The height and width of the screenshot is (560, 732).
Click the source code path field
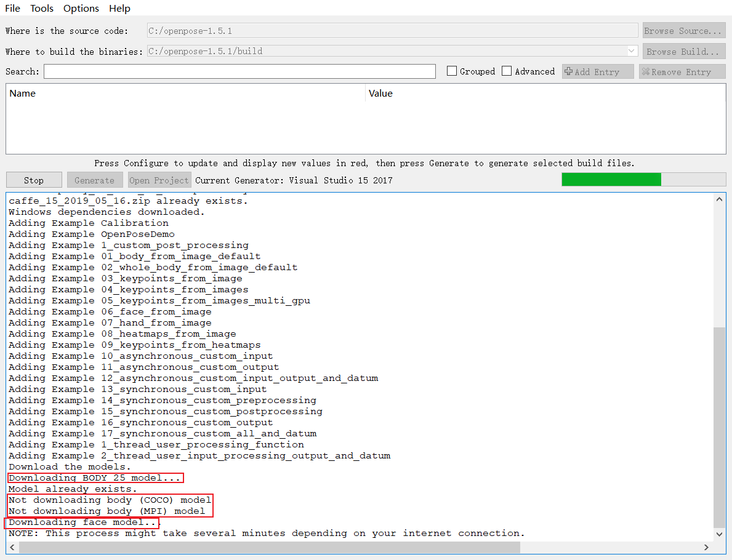tap(392, 31)
